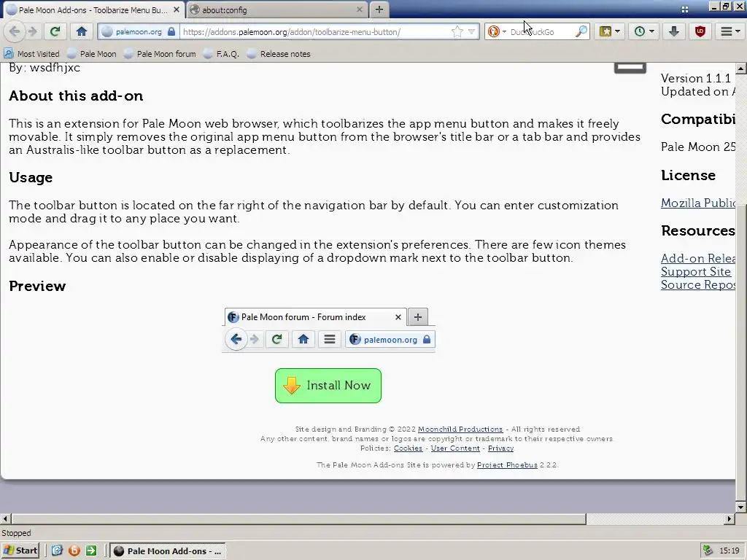Open the hamburger app menu toolbar button

click(729, 32)
